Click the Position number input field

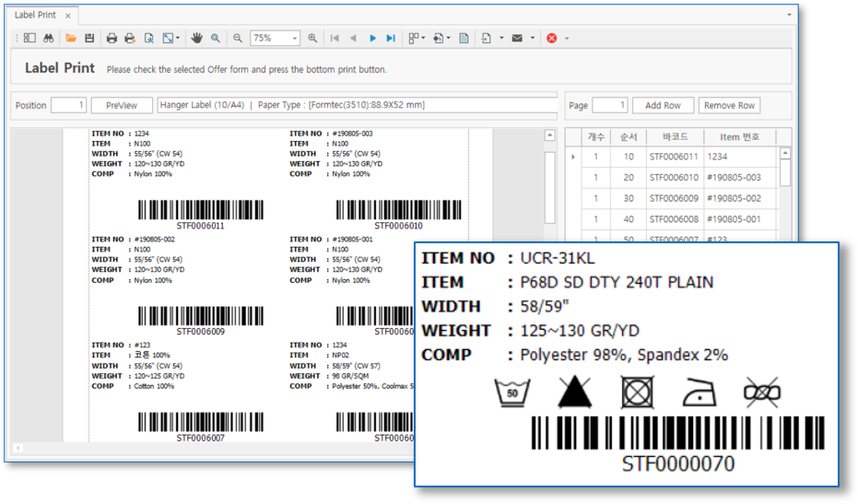click(68, 105)
